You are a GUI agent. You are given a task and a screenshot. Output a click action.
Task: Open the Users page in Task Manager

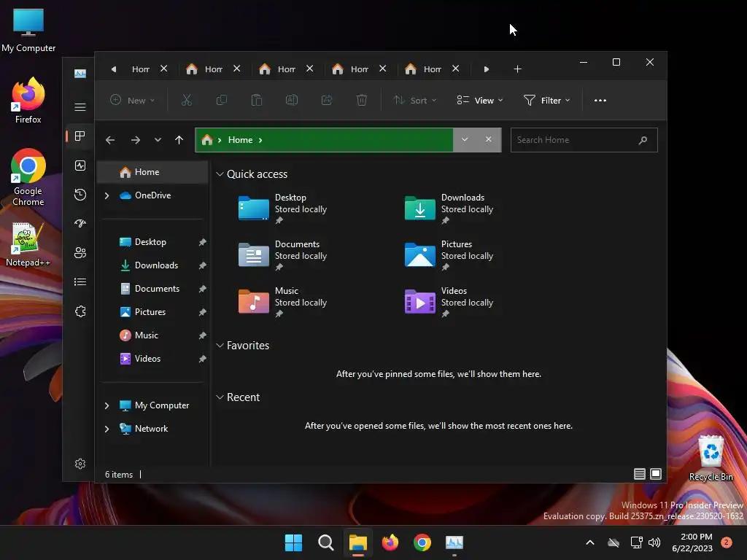[x=80, y=253]
